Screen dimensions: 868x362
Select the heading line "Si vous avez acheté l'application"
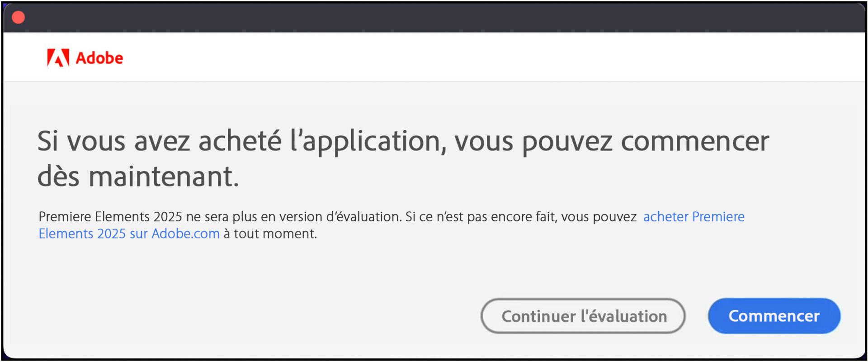point(239,141)
